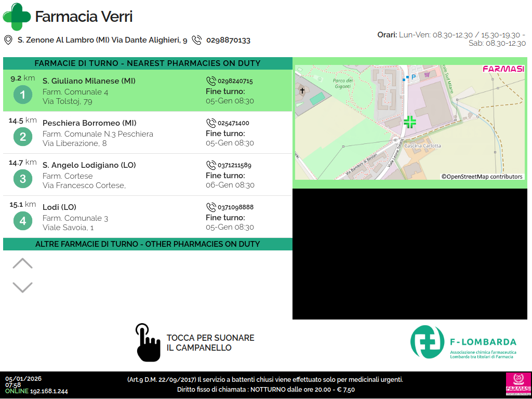Select the number 1 circle badge
This screenshot has height=399, width=532.
pyautogui.click(x=22, y=95)
